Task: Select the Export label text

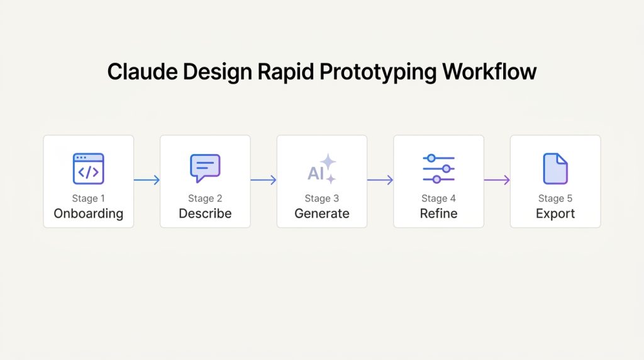Action: coord(555,213)
